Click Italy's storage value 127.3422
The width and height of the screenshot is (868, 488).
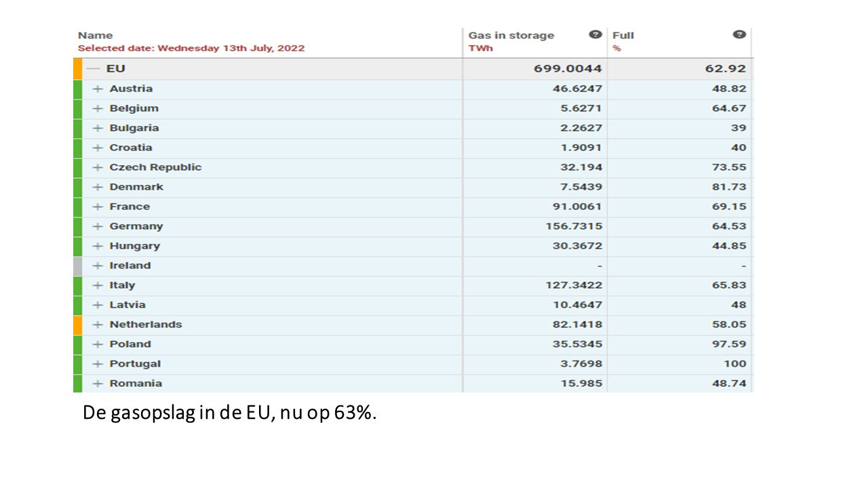tap(574, 285)
